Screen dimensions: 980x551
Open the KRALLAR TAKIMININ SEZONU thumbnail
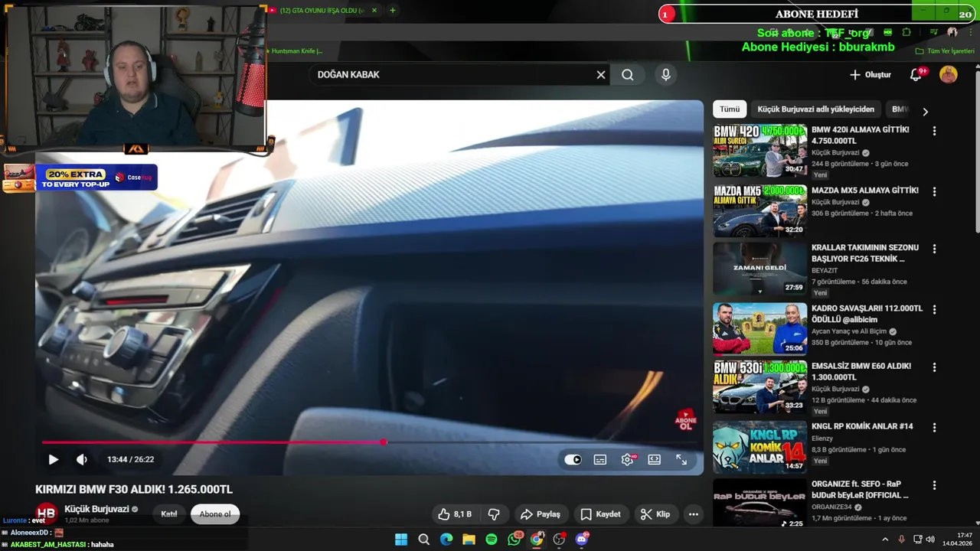point(759,269)
